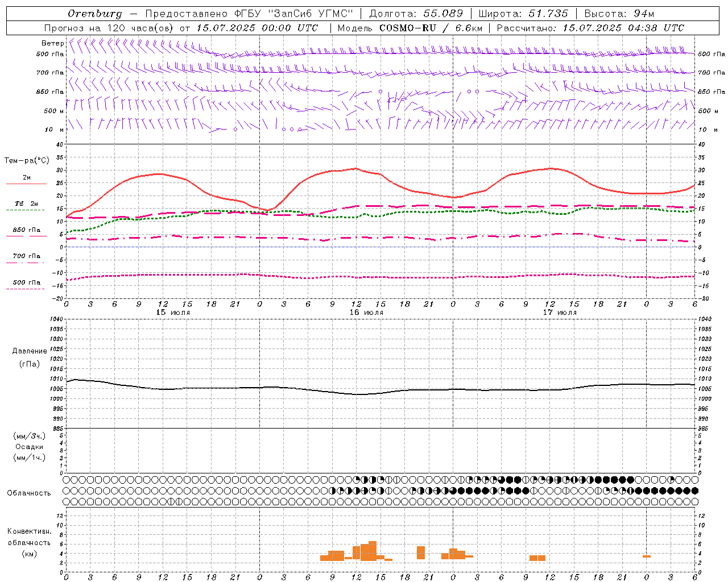Click the tallest orange convective cloud bar

click(x=373, y=551)
